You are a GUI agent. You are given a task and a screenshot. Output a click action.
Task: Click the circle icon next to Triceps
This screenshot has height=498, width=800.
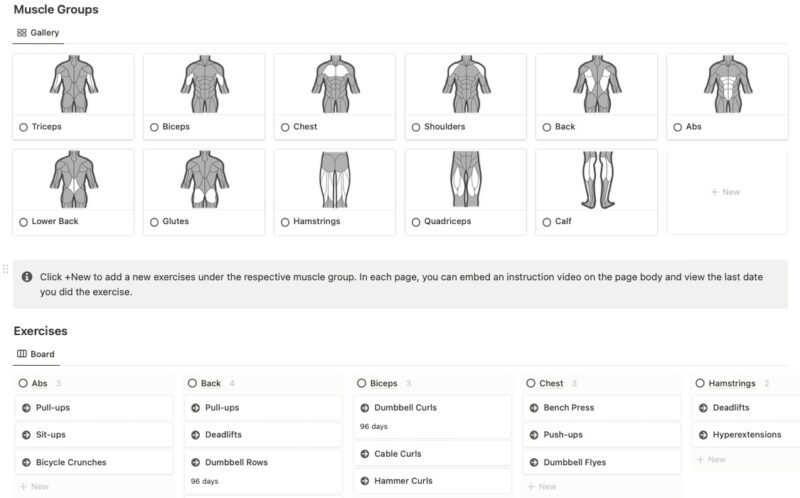pos(23,127)
